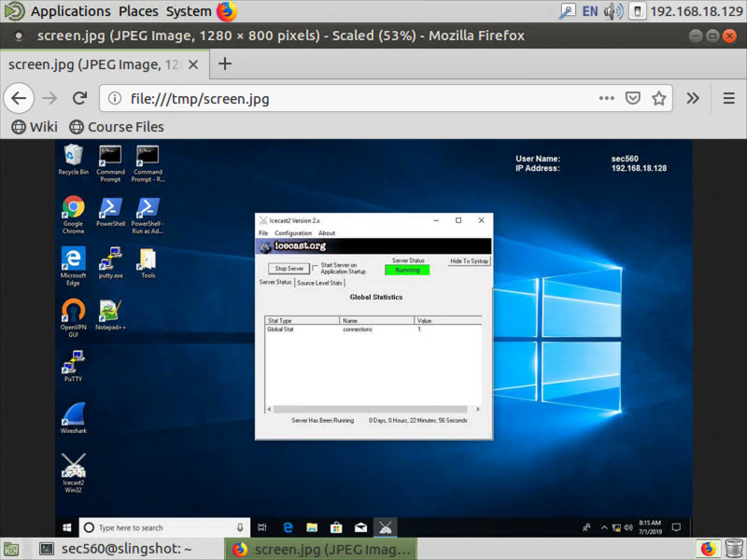Click the green Running status indicator
The image size is (747, 560).
pyautogui.click(x=407, y=268)
